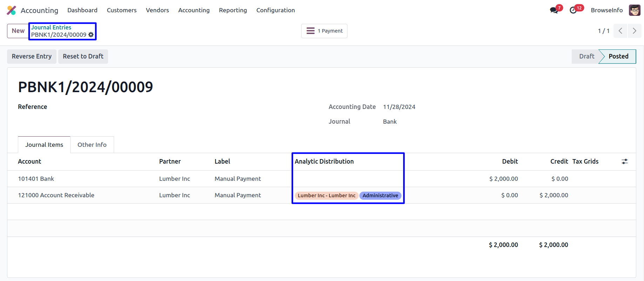
Task: Click the BrowseInfo user avatar
Action: [x=635, y=10]
